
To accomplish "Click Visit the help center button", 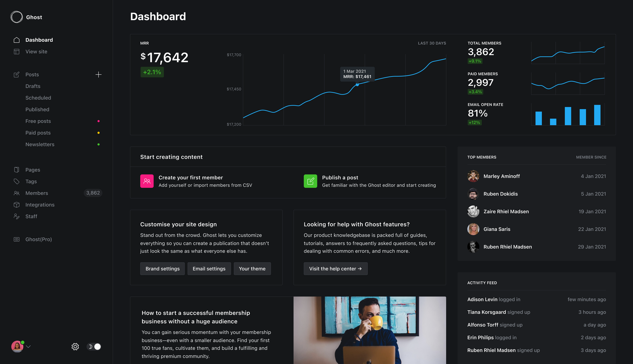I will [335, 268].
